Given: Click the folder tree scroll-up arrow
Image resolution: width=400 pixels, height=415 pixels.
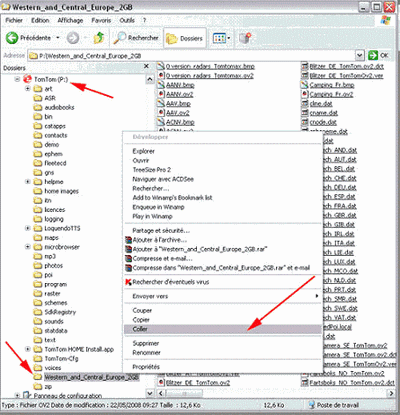Looking at the screenshot, I should click(x=150, y=79).
